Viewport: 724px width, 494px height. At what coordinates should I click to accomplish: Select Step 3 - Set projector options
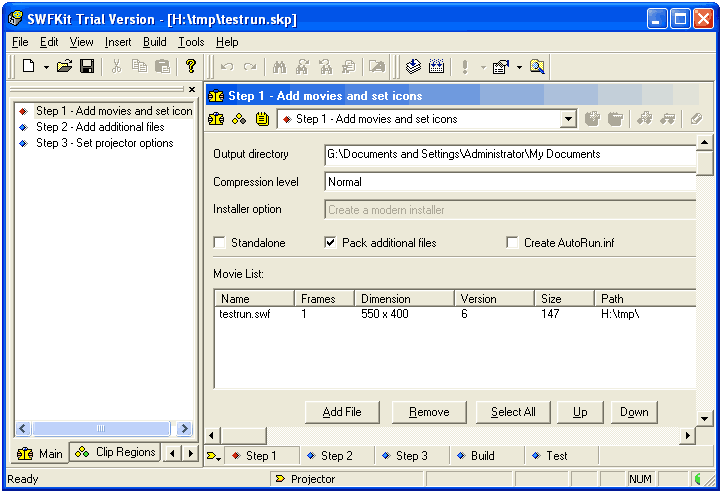point(105,143)
